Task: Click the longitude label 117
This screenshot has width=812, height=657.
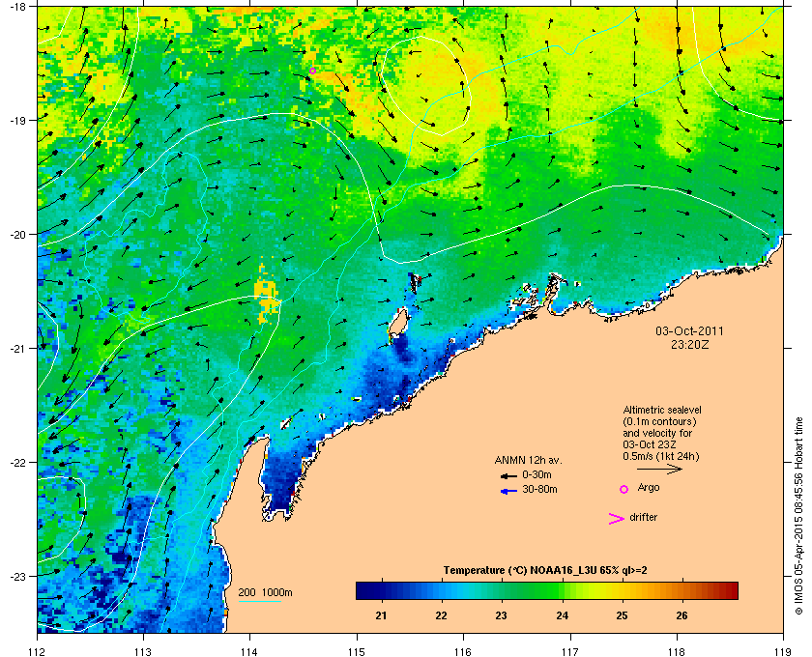Action: tap(570, 651)
